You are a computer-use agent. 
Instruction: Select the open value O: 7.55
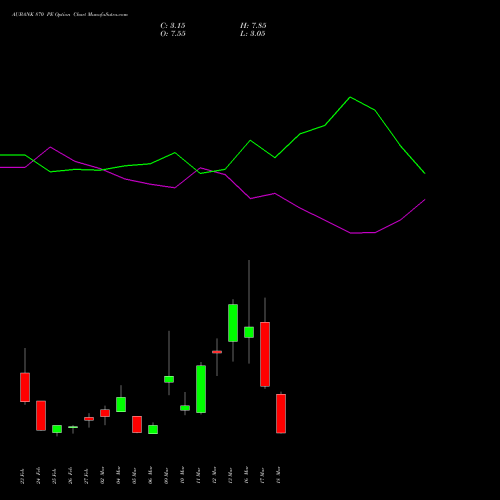pos(173,34)
